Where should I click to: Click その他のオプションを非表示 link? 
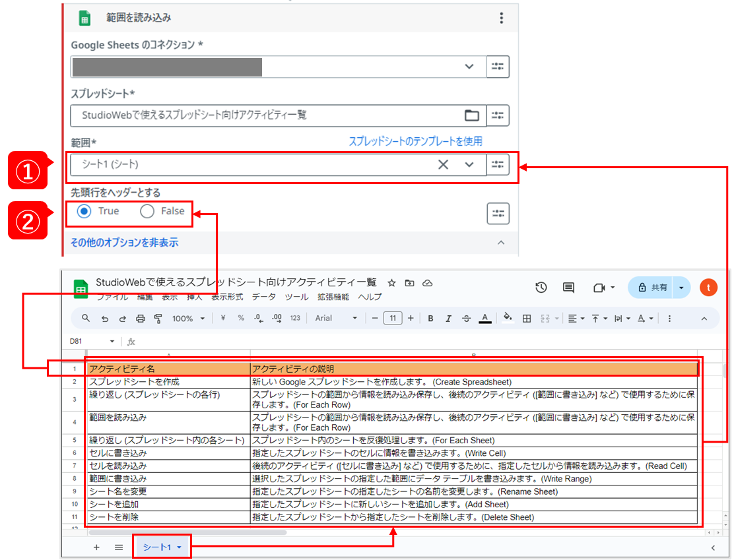pyautogui.click(x=124, y=242)
